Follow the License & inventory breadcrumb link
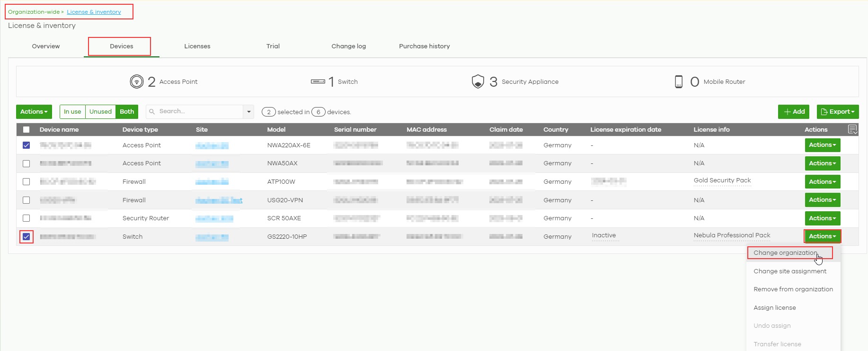 94,12
